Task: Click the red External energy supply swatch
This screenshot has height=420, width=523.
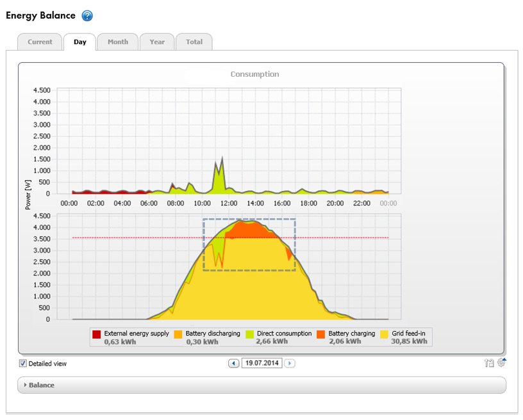Action: point(96,334)
